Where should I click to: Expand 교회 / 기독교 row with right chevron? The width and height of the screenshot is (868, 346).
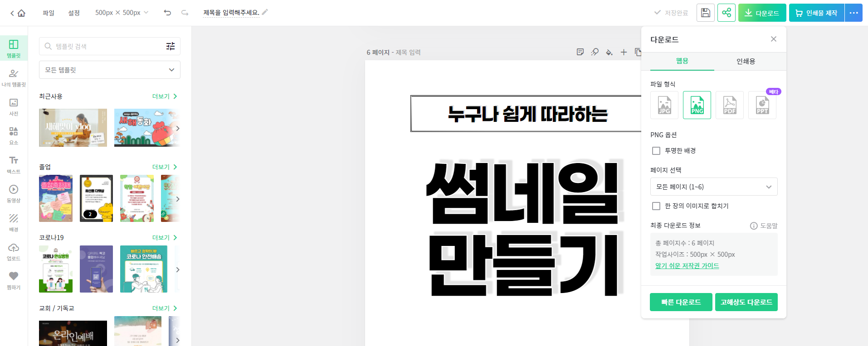pos(177,340)
